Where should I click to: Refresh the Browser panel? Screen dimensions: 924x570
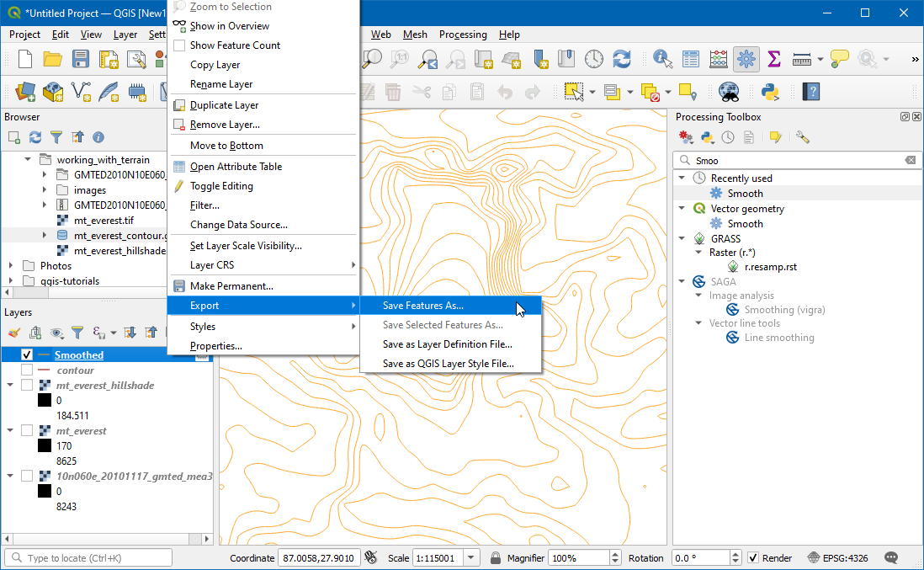tap(35, 136)
